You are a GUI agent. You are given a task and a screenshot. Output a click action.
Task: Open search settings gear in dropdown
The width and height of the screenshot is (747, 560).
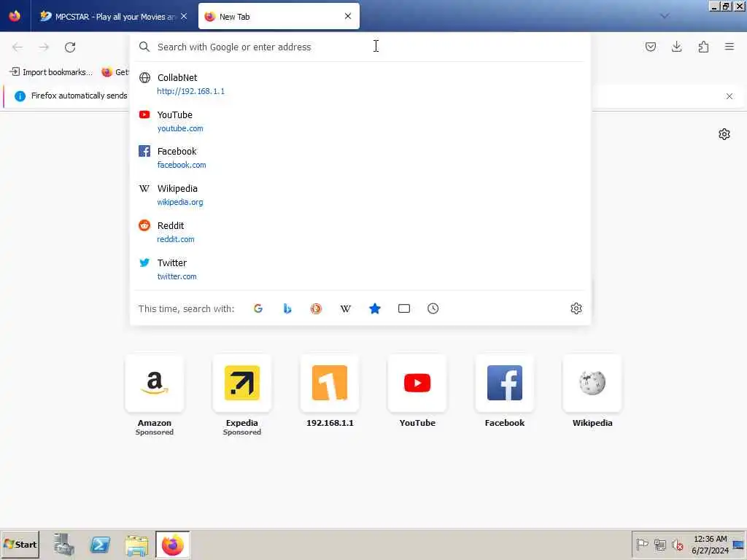[576, 308]
